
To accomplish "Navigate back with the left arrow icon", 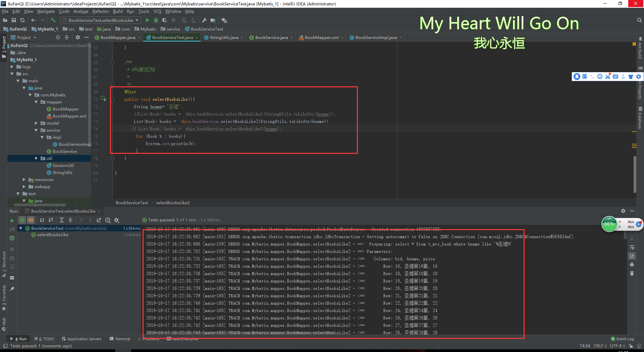I will tap(33, 20).
